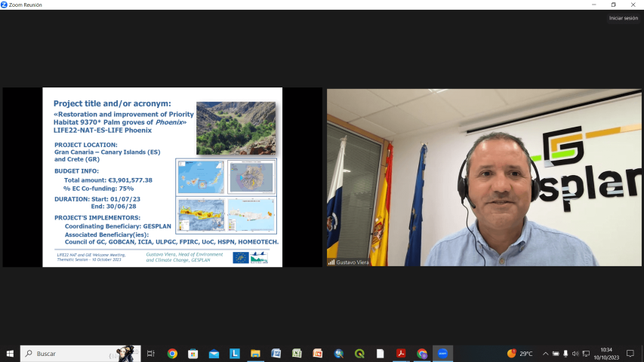Click the Gran Canaria island map on slide

[x=251, y=177]
